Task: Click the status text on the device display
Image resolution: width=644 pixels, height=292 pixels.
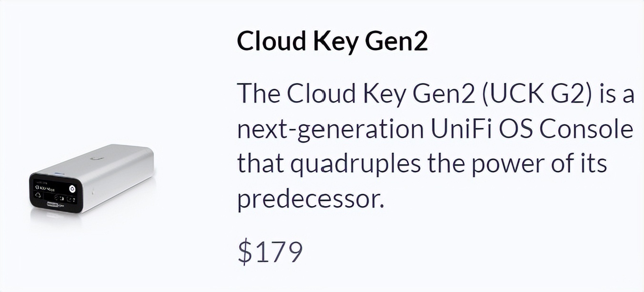Action: pyautogui.click(x=46, y=188)
